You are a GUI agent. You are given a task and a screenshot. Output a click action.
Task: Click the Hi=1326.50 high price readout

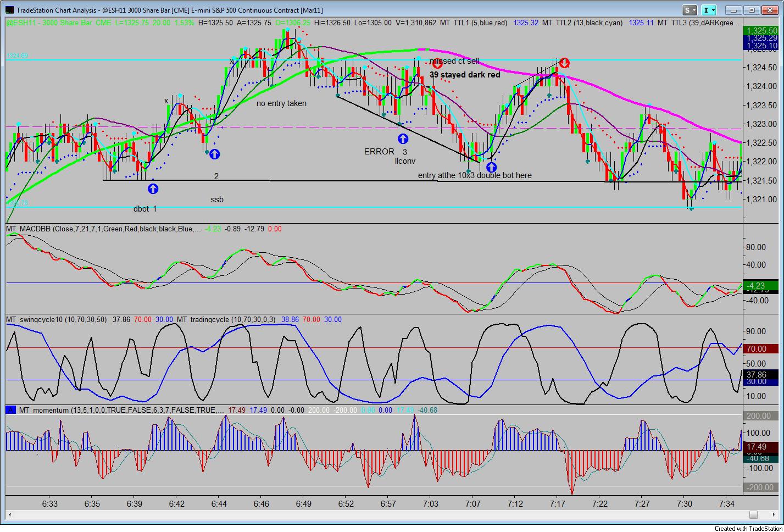click(331, 23)
